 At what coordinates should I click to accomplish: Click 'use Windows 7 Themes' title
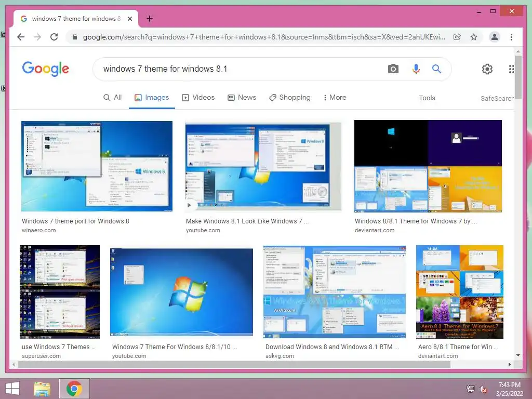[x=59, y=347]
